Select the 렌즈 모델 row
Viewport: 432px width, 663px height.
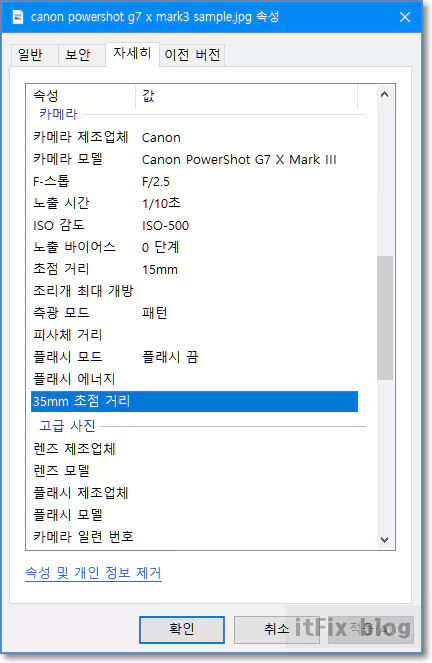tap(194, 471)
